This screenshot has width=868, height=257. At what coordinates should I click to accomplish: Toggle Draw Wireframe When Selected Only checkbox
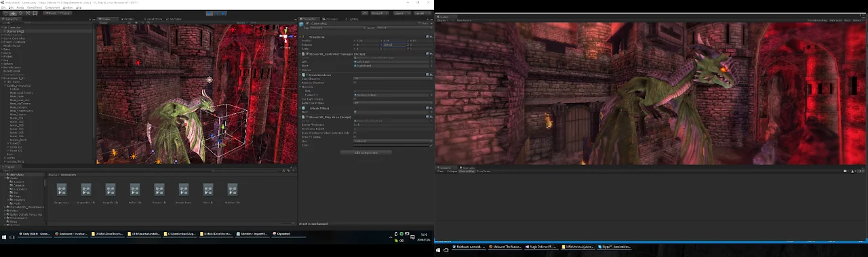(x=355, y=133)
